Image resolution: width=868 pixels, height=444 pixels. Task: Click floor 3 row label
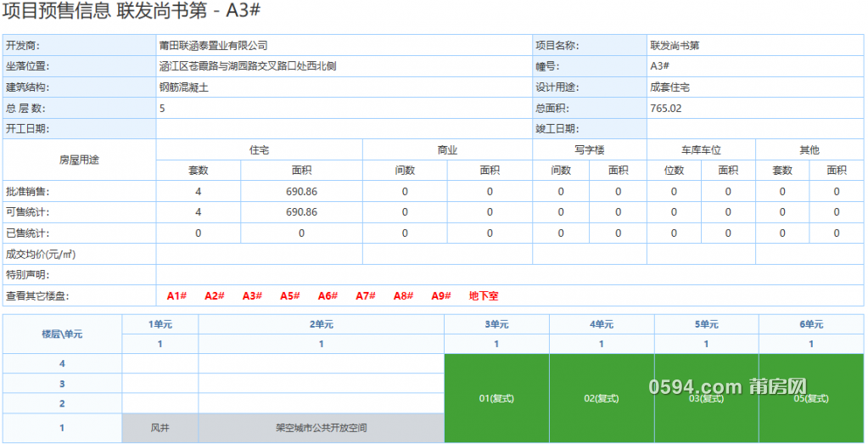62,384
